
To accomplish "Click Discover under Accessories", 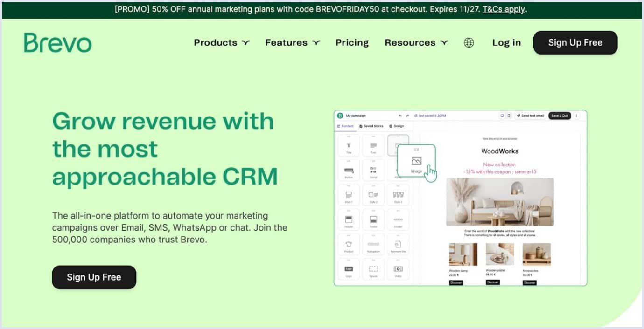I will (529, 282).
